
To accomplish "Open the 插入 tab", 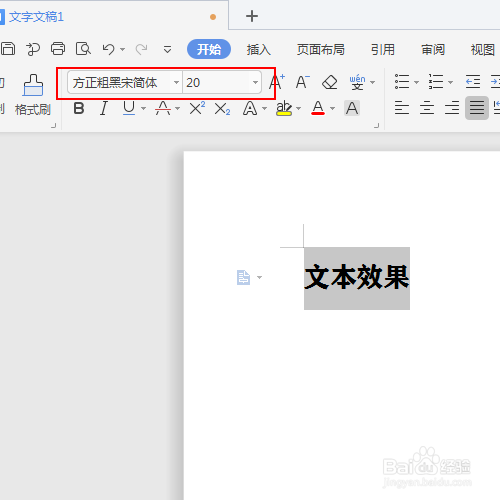I will point(259,50).
